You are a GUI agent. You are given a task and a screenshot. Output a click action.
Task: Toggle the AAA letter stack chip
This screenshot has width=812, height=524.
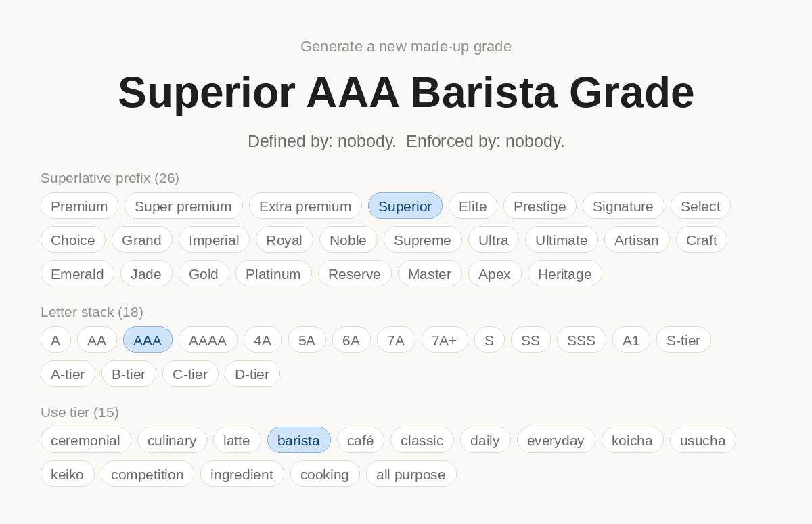(x=148, y=340)
